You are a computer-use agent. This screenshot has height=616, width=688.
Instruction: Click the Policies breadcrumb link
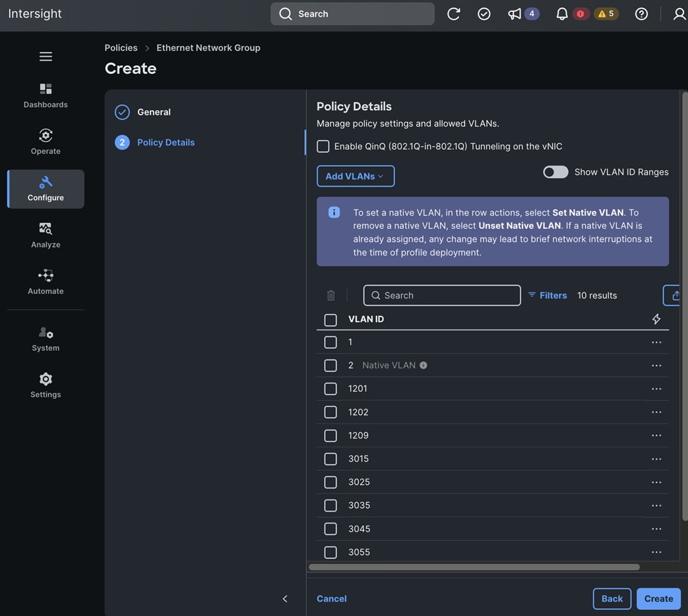(121, 48)
